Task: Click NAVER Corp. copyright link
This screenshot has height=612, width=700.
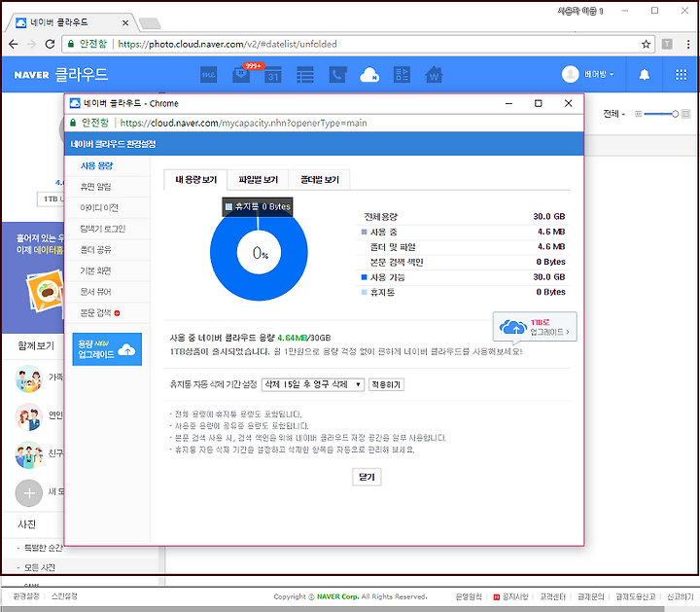Action: tap(338, 596)
